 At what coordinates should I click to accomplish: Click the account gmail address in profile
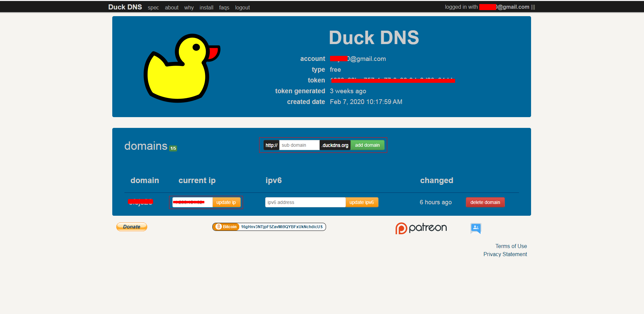[358, 59]
